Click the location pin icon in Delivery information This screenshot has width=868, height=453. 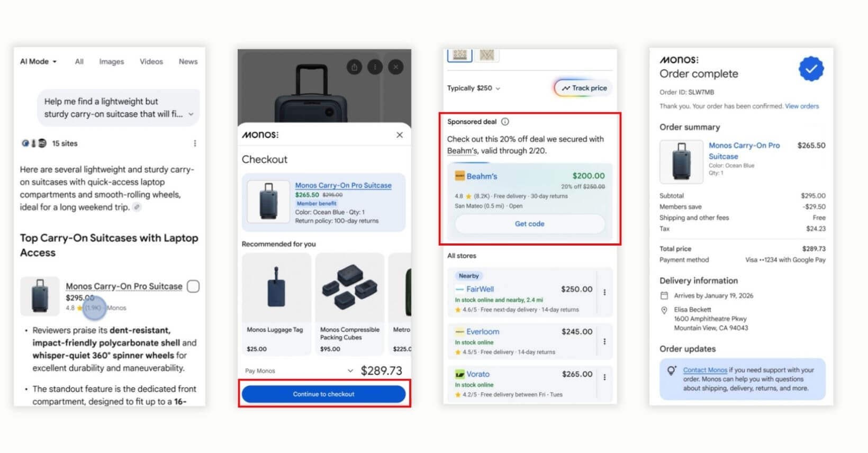pos(664,310)
